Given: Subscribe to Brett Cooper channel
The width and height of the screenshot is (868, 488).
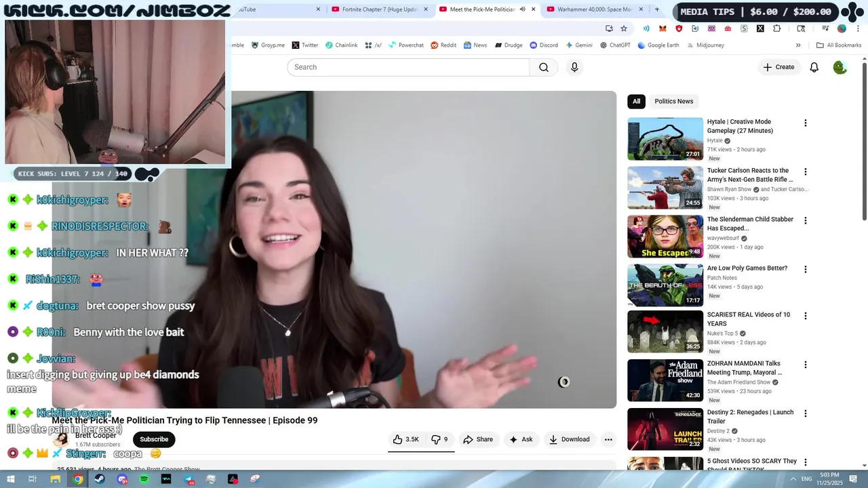Looking at the screenshot, I should pos(154,439).
